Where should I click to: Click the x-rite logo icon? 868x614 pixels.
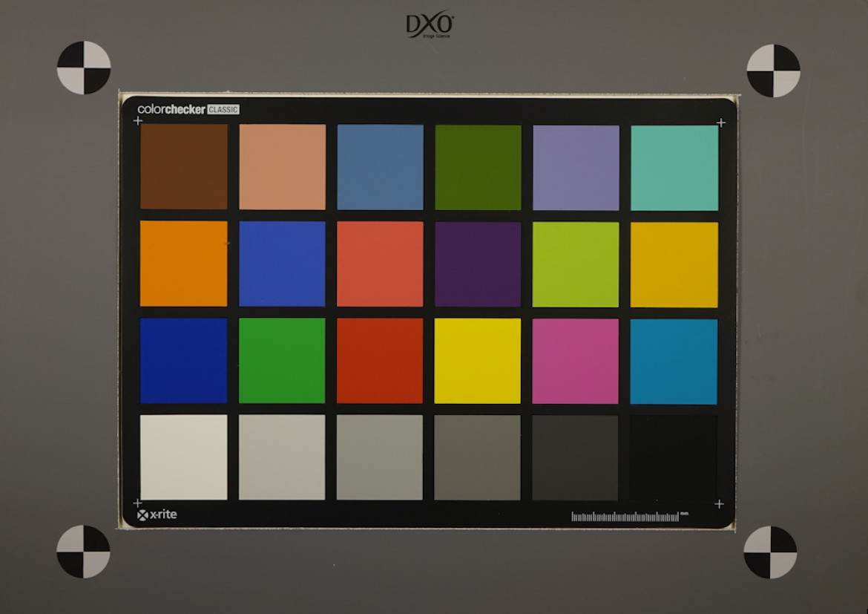(142, 515)
